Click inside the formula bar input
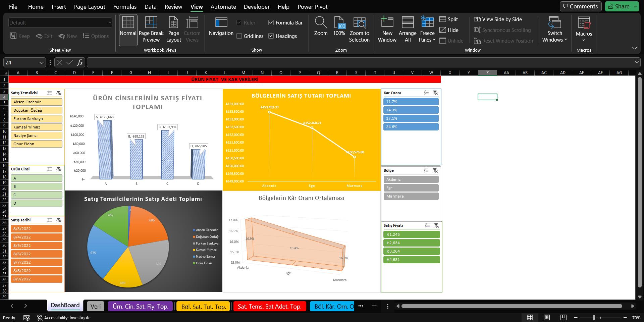644x322 pixels. (359, 62)
